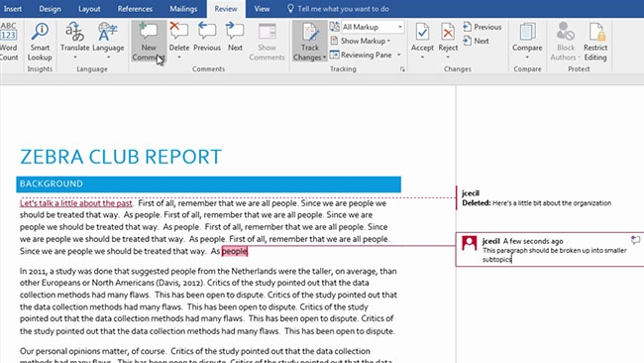Screen dimensions: 644x363
Task: Click the jcecil Deleted revision balloon
Action: click(x=536, y=198)
